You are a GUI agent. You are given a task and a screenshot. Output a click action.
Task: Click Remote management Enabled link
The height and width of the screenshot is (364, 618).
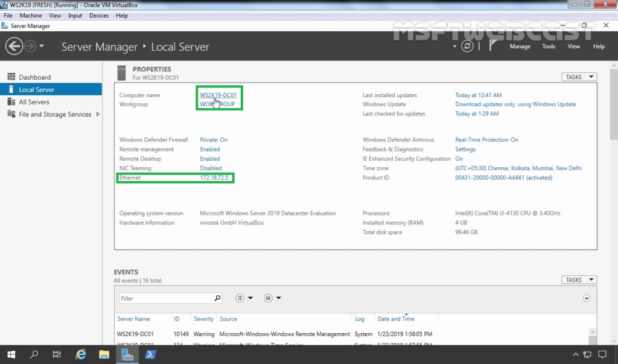click(x=209, y=149)
